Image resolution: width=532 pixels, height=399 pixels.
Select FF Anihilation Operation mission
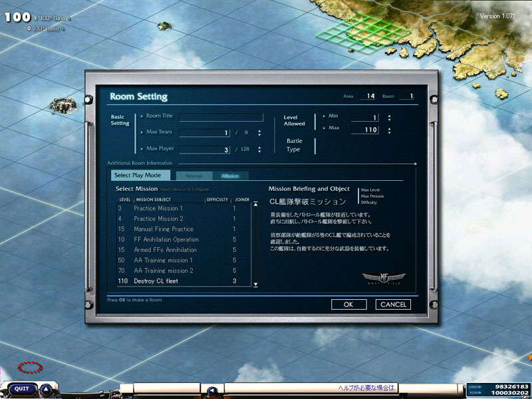tap(184, 239)
